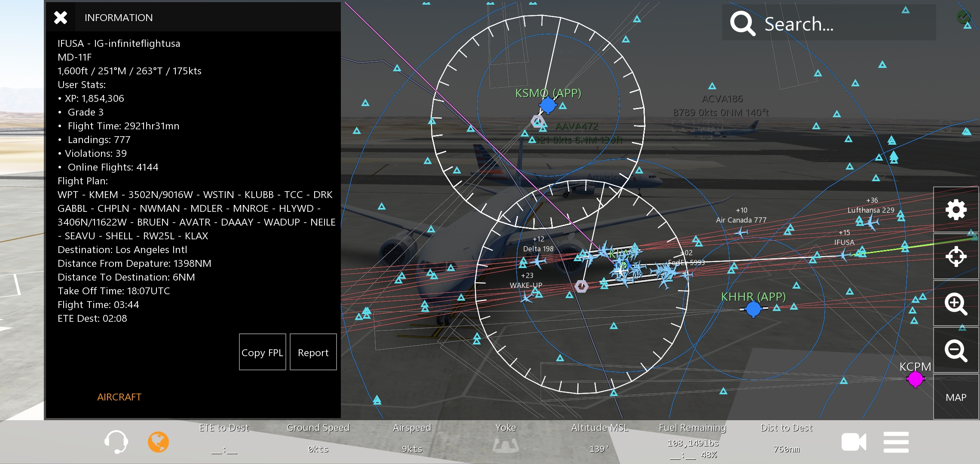
Task: Center map with crosshair icon
Action: (955, 257)
